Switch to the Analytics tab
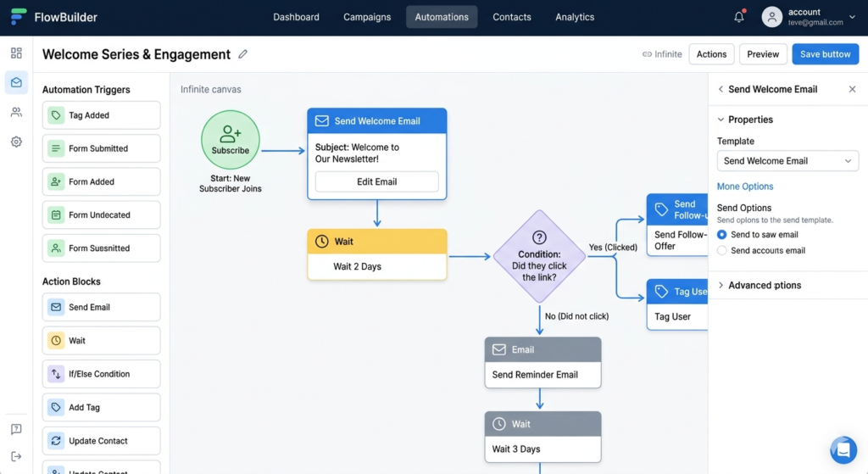The width and height of the screenshot is (868, 474). (x=575, y=17)
